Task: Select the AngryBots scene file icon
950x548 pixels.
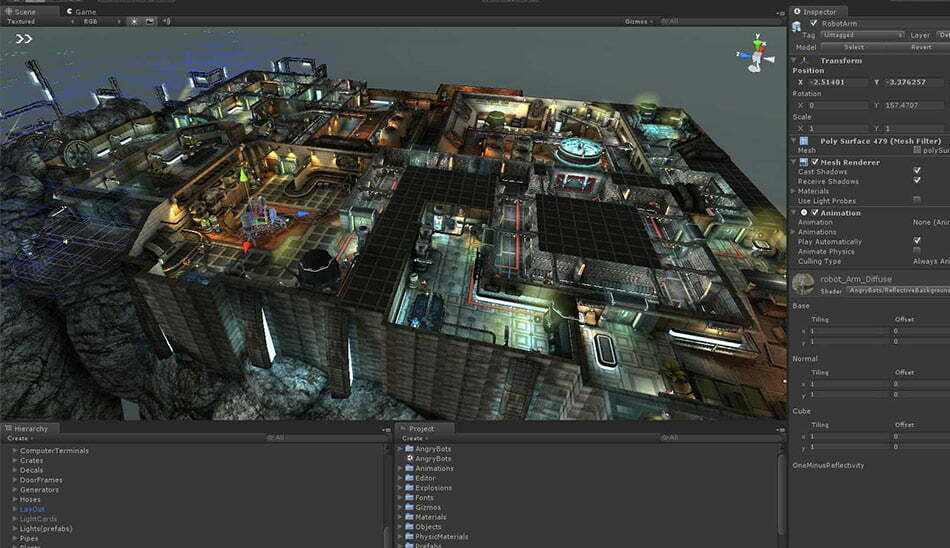Action: click(x=410, y=458)
